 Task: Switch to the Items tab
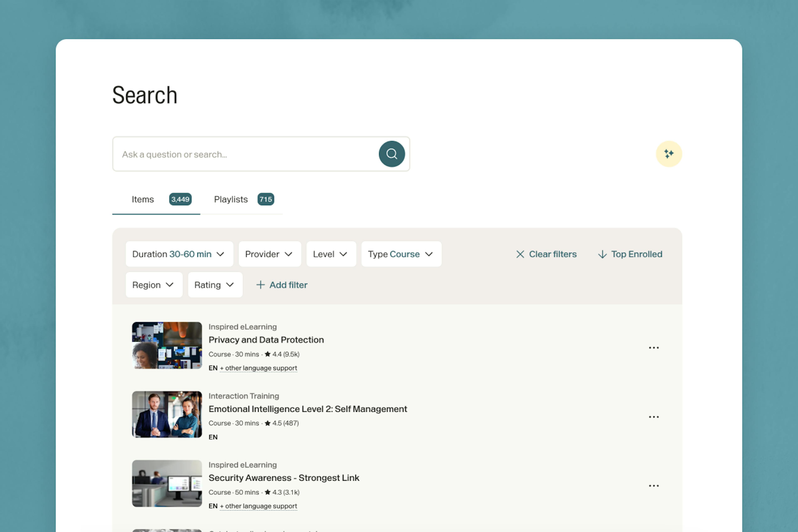143,199
